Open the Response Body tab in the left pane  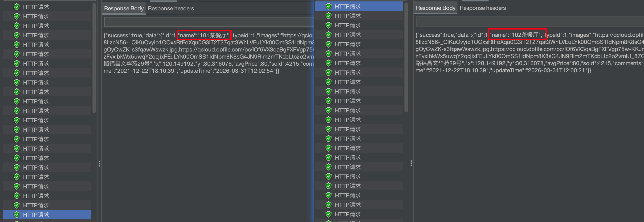point(124,9)
